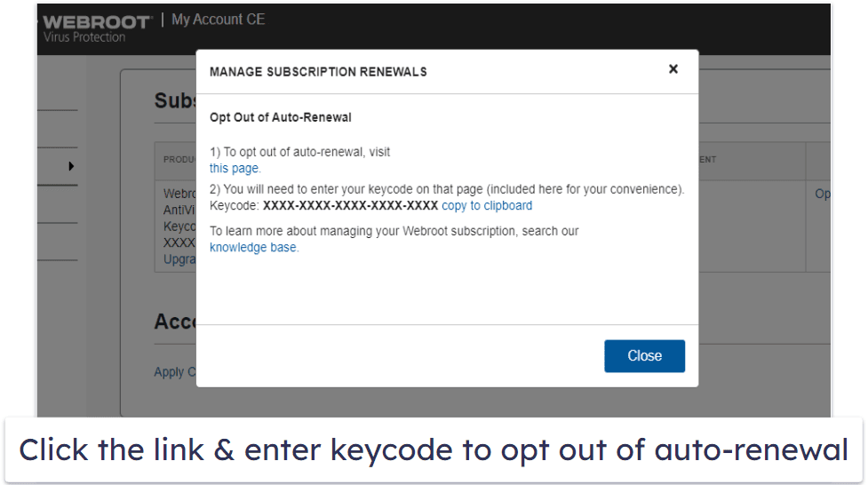Click the partially hidden 'Apply' link in background page
Screen dimensions: 868x485
click(x=174, y=372)
